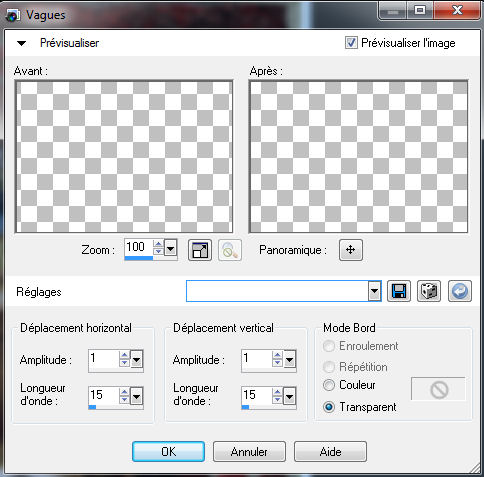Open the Zoom value dropdown arrow

[x=170, y=248]
